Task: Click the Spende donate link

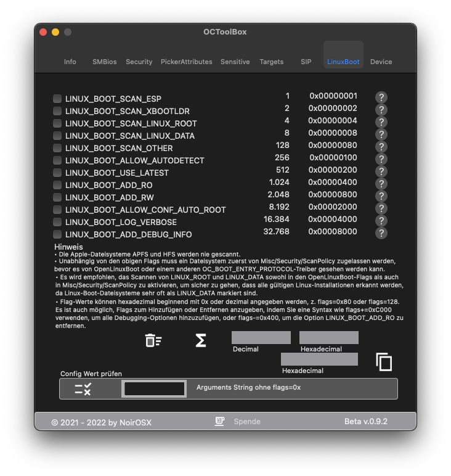Action: click(247, 422)
